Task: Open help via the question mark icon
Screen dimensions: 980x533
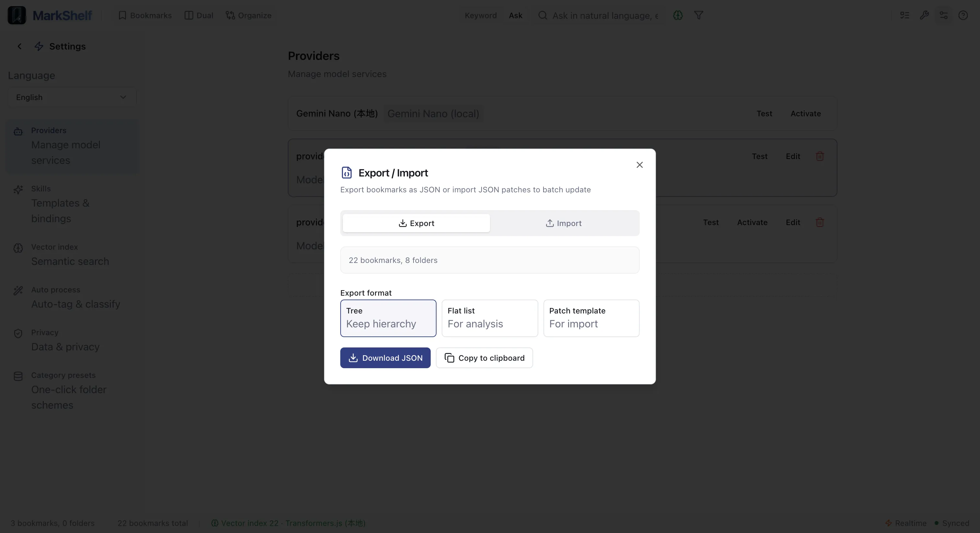Action: (963, 16)
